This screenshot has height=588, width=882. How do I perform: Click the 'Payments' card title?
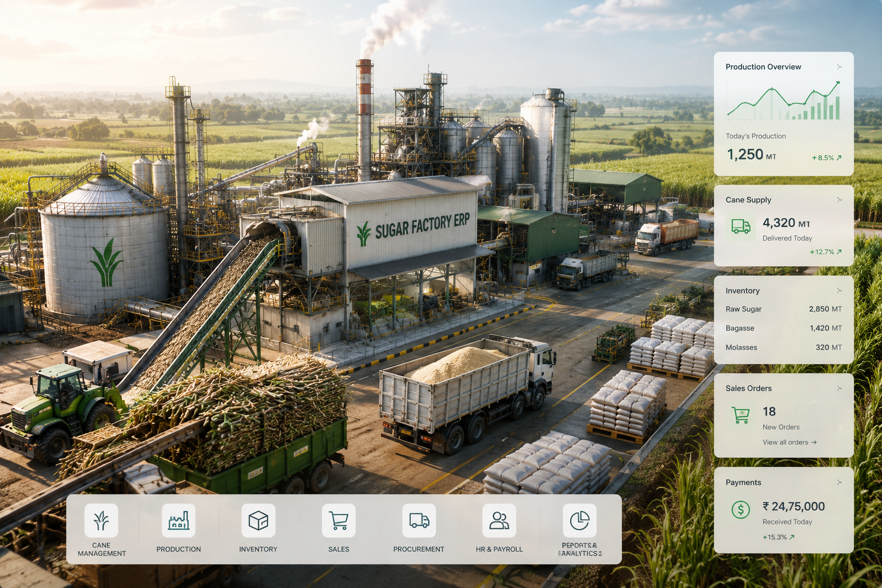[x=743, y=482]
